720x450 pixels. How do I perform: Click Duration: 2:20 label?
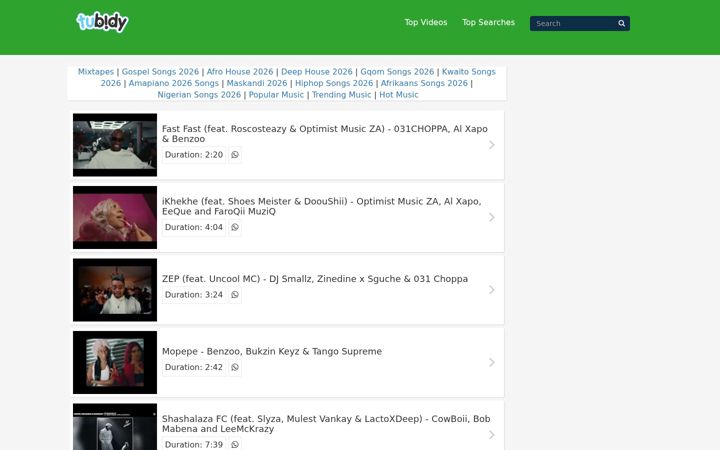pyautogui.click(x=194, y=155)
